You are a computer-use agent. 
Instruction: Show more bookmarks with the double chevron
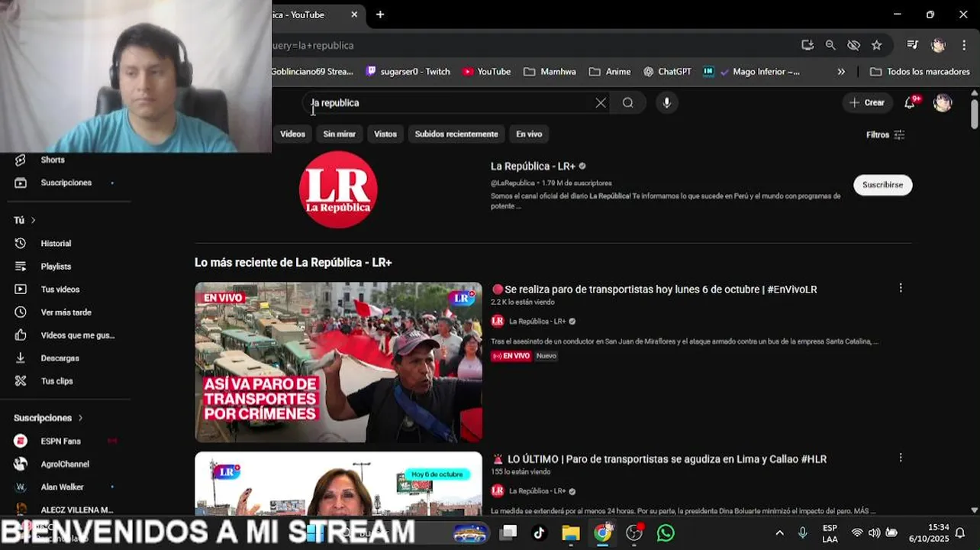pyautogui.click(x=841, y=72)
